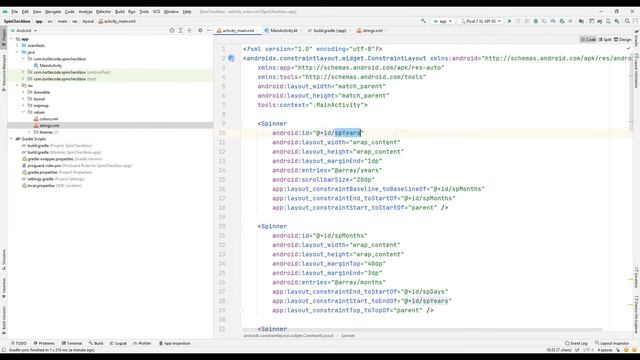This screenshot has width=640, height=360.
Task: Select gradle-wrapper.properties file
Action: click(50, 159)
